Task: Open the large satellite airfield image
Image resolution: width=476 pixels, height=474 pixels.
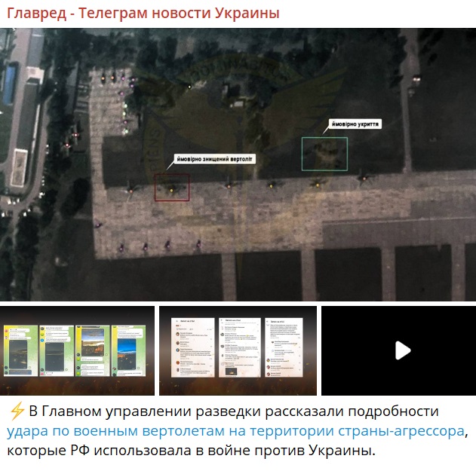Action: tap(238, 164)
